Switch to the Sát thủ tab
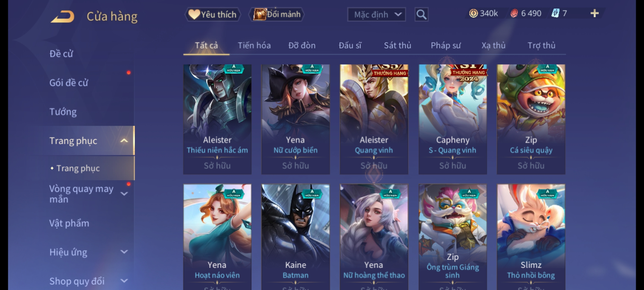Viewport: 644px width, 290px height. pos(397,45)
